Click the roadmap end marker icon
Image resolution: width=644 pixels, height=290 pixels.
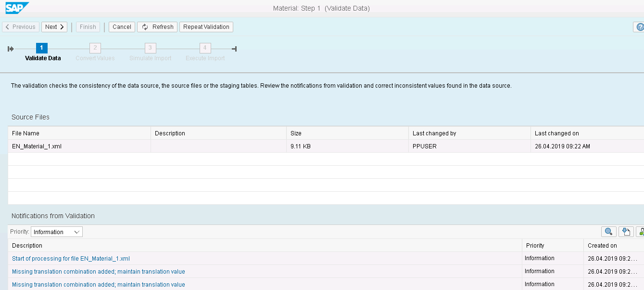tap(234, 48)
